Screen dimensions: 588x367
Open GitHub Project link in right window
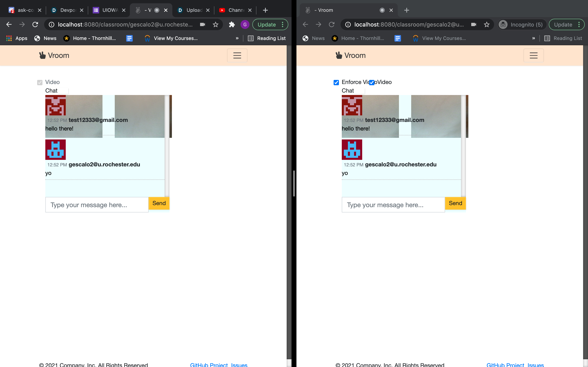[x=505, y=365]
